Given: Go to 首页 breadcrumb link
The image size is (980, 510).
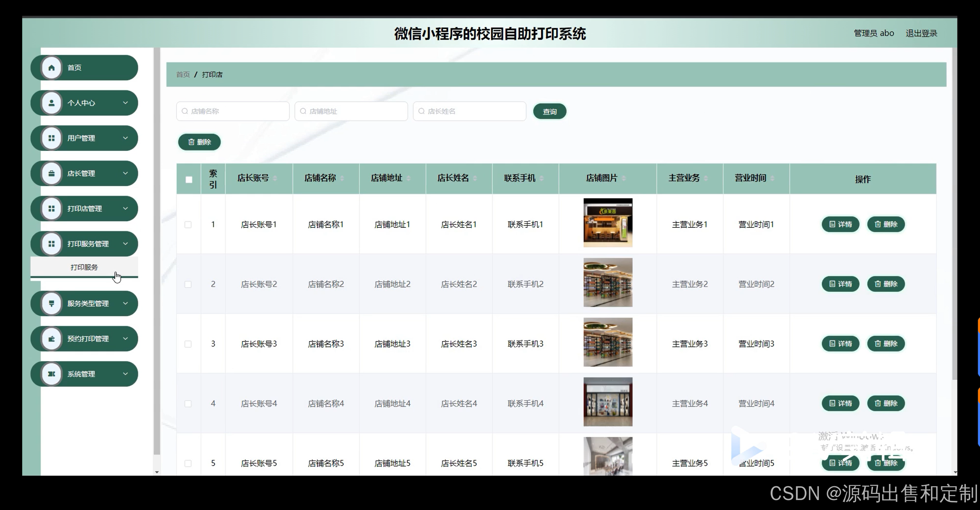Looking at the screenshot, I should point(183,75).
